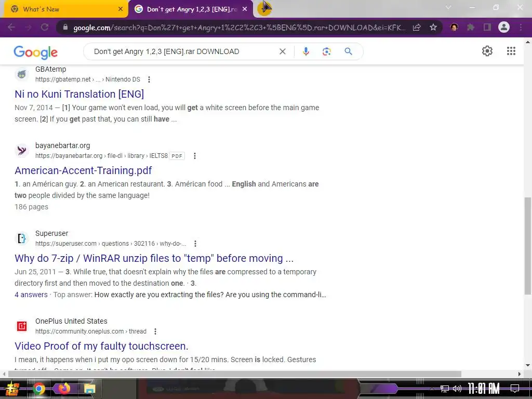Click the "186 pages" text
This screenshot has height=399, width=532.
[x=31, y=207]
